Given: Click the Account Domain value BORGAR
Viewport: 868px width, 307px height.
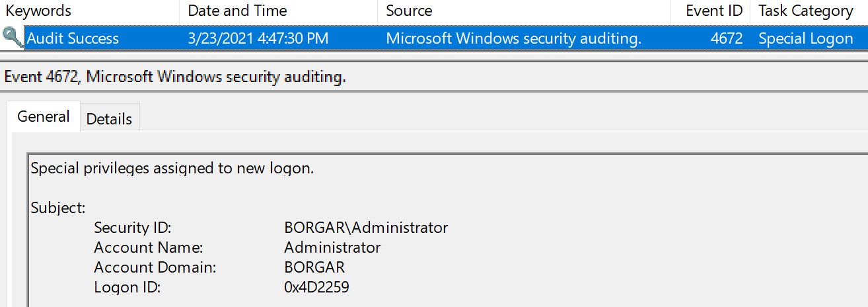Looking at the screenshot, I should coord(314,267).
